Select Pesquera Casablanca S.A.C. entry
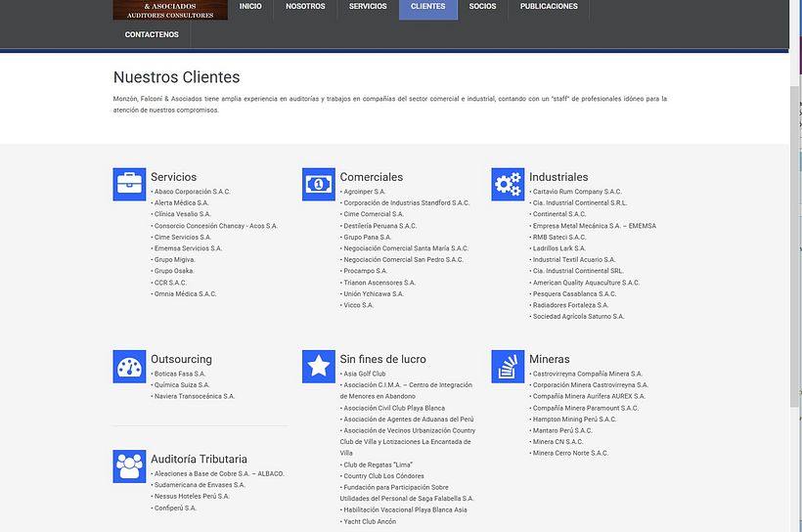This screenshot has width=802, height=532. click(x=574, y=294)
